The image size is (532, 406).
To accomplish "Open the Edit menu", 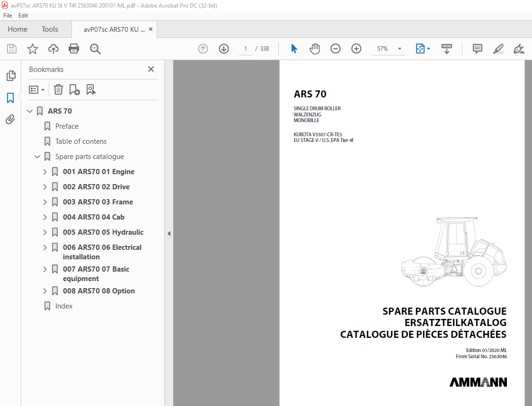I will click(x=23, y=16).
